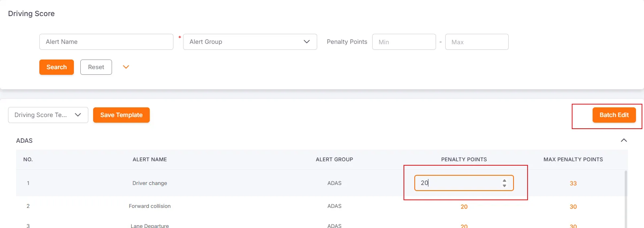
Task: Click the Reset button
Action: click(96, 67)
